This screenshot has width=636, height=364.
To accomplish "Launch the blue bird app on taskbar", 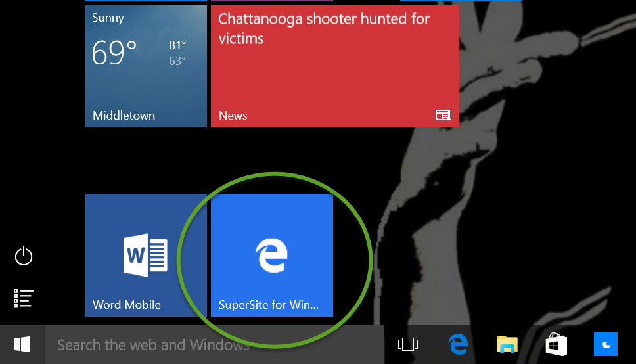I will (605, 344).
